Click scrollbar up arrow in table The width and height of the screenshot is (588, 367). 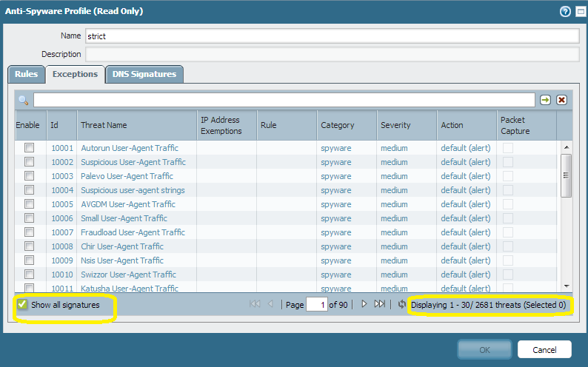click(x=567, y=147)
